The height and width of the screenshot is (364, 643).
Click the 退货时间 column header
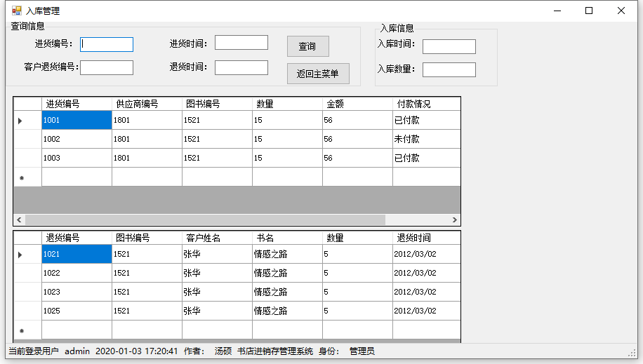tap(427, 238)
